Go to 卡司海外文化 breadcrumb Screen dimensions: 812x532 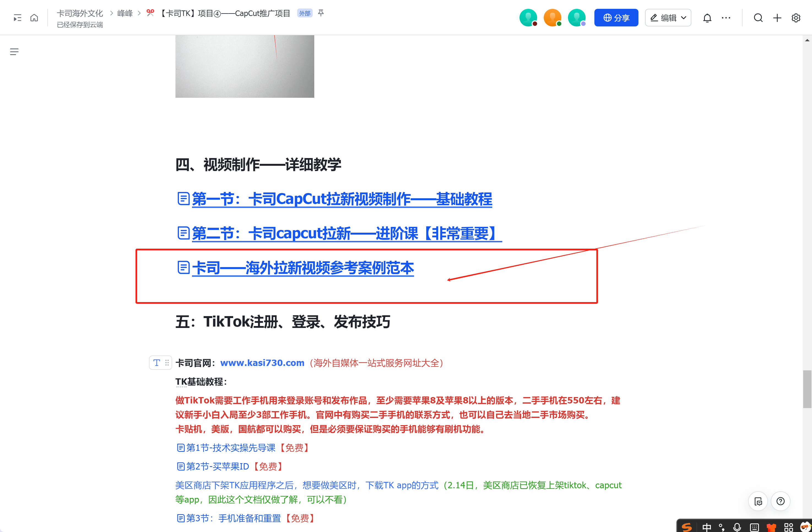pos(80,13)
